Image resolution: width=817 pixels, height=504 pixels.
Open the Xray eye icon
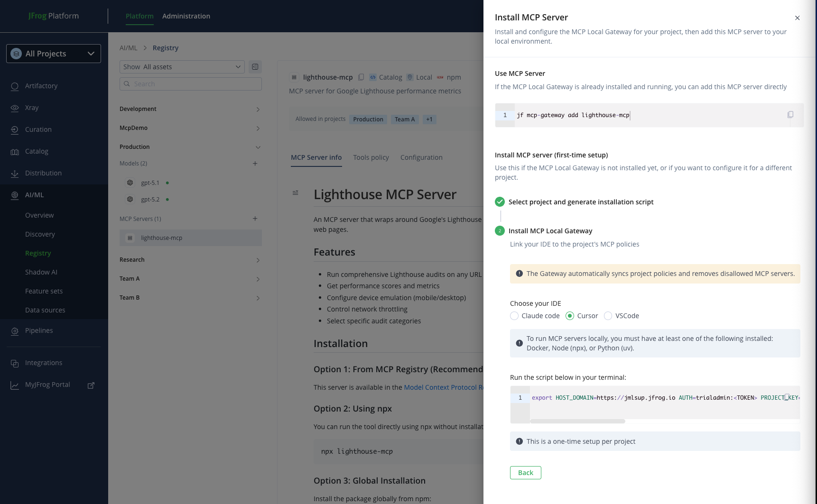click(x=15, y=108)
